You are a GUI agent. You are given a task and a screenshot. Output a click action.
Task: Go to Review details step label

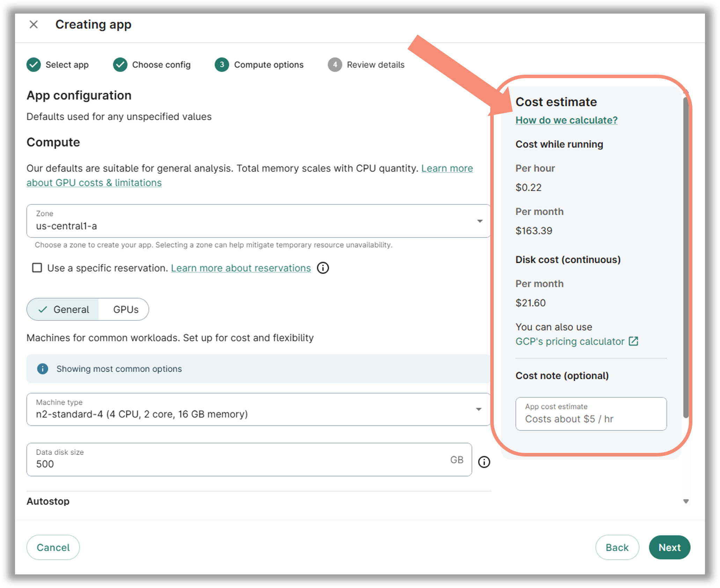click(x=376, y=65)
